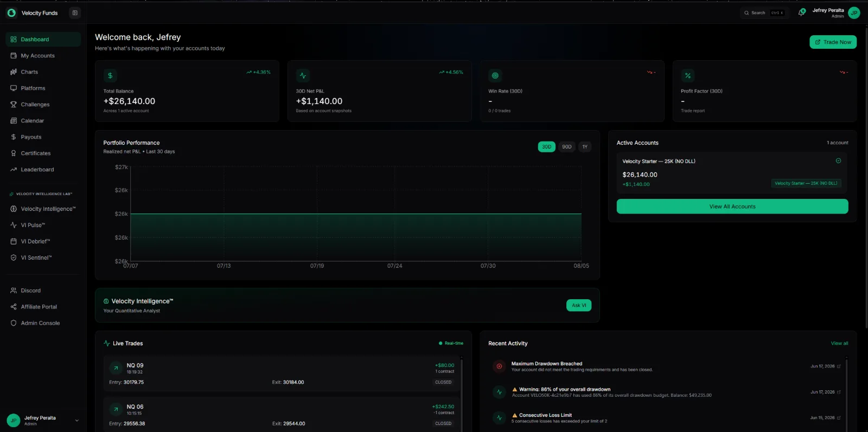Click the View All Accounts button
Image resolution: width=868 pixels, height=432 pixels.
(x=732, y=207)
